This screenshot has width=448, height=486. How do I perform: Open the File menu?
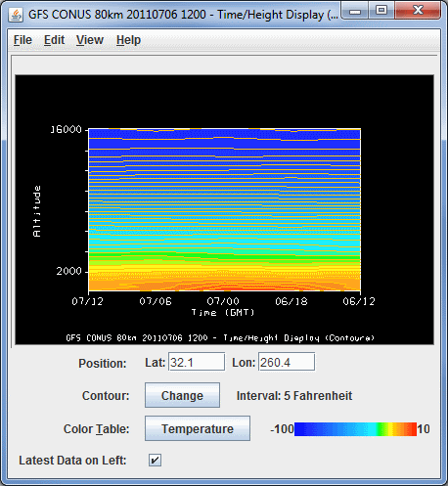click(x=22, y=40)
